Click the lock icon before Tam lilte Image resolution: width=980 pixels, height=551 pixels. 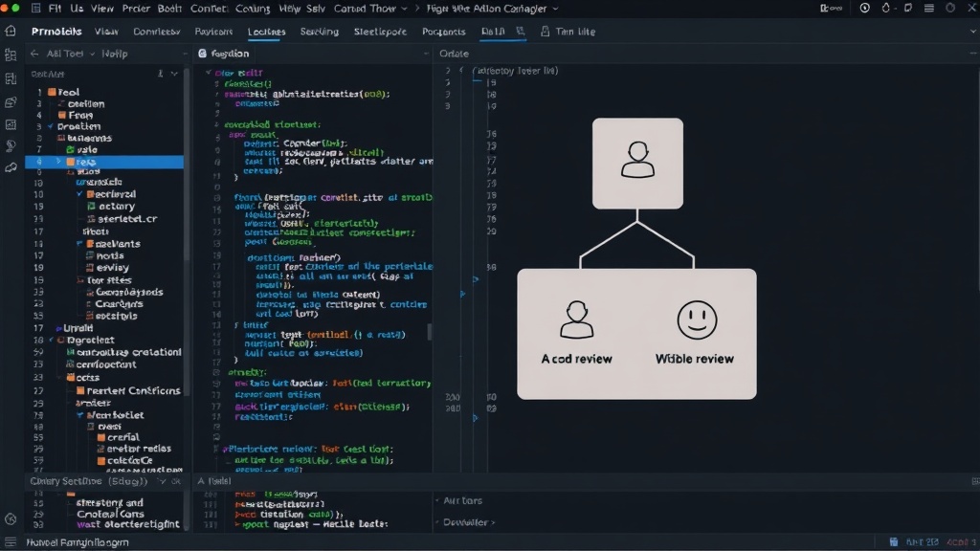coord(545,32)
